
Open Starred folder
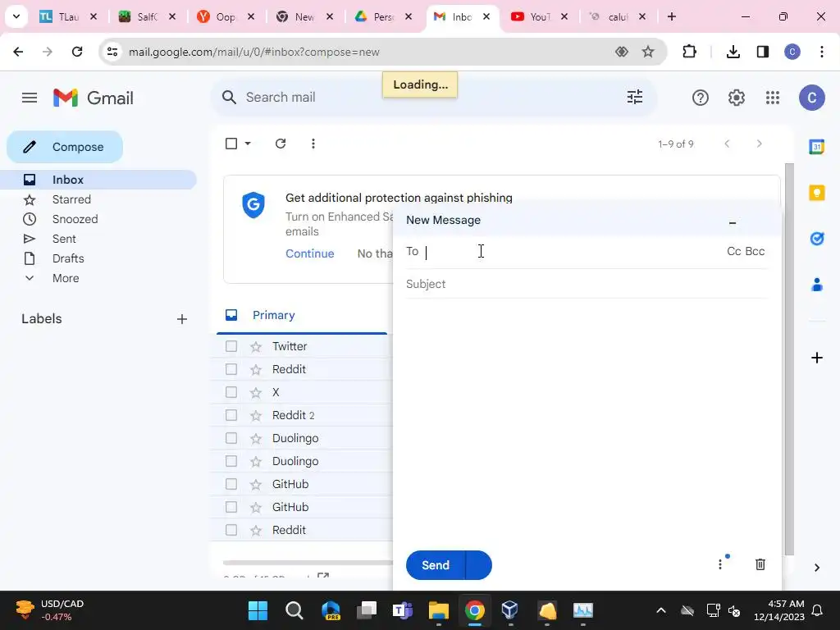(x=98, y=199)
